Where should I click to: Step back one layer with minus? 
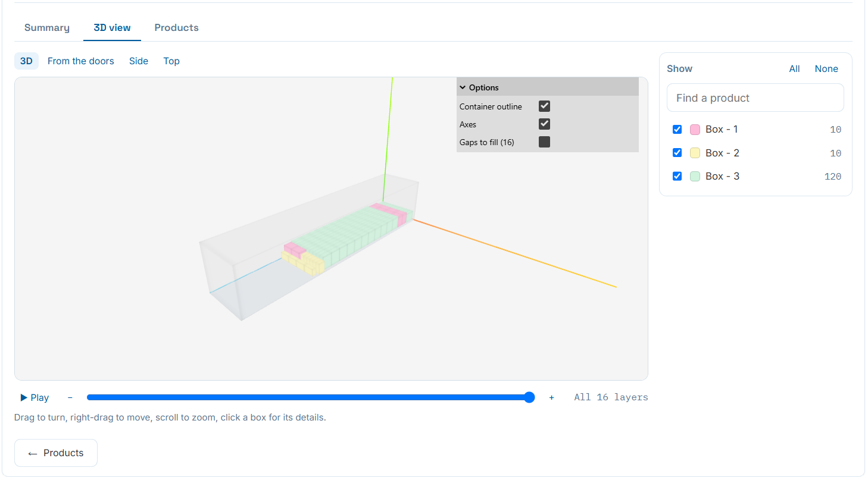[x=70, y=397]
